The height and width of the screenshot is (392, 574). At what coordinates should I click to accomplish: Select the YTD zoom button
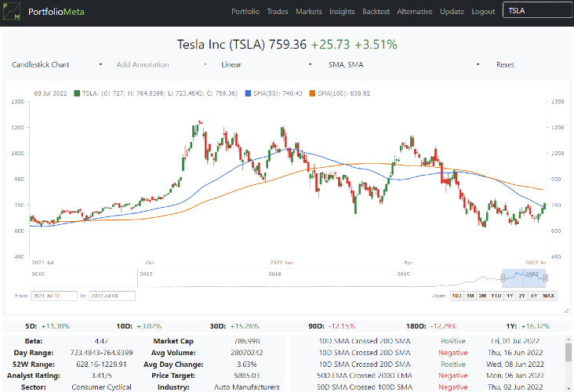point(496,296)
